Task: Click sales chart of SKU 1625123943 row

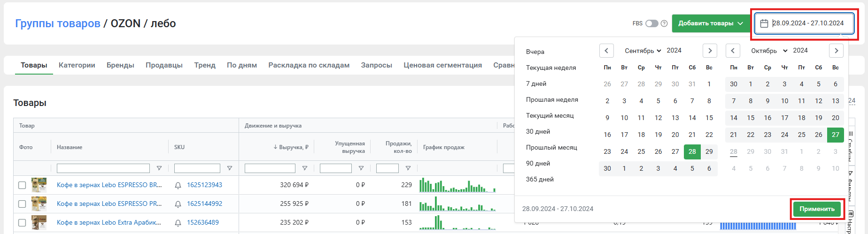Action: (x=457, y=185)
